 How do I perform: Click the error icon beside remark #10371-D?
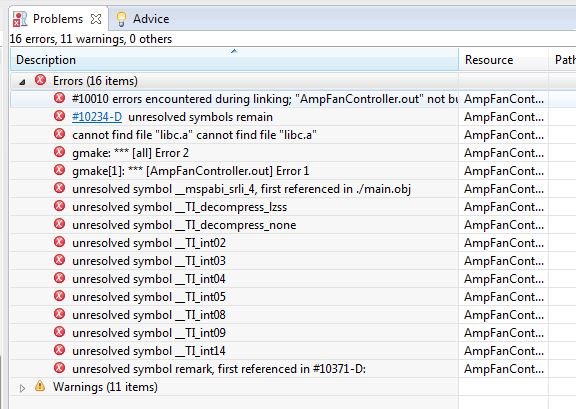(x=59, y=368)
